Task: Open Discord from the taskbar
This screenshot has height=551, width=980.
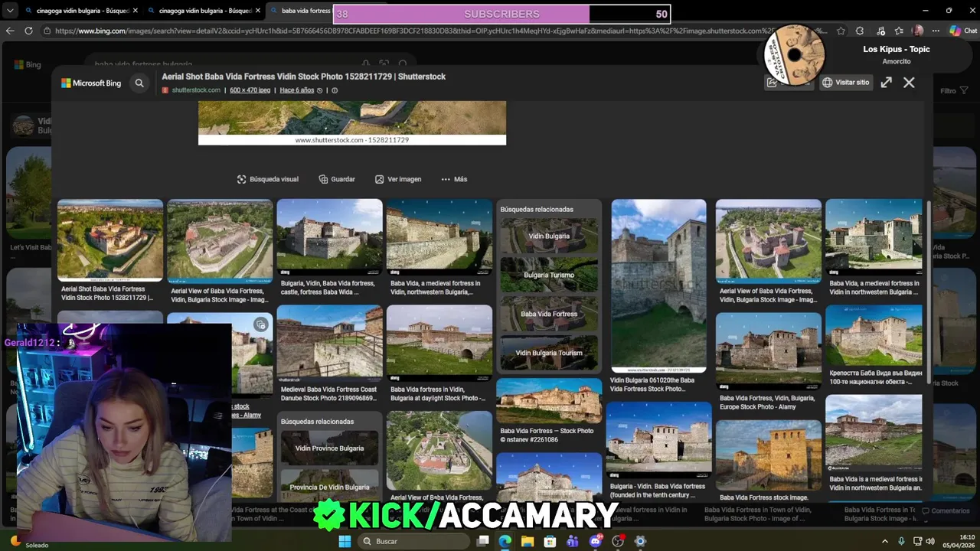Action: pos(596,541)
